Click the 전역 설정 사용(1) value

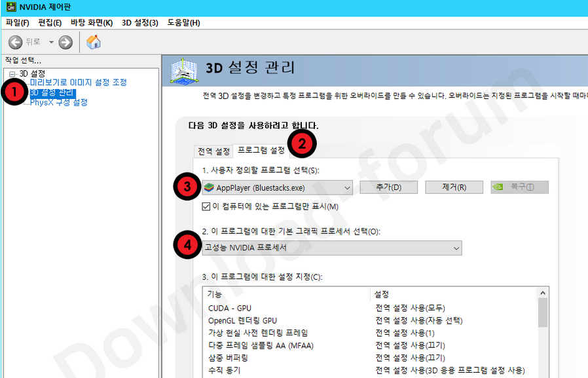click(405, 333)
